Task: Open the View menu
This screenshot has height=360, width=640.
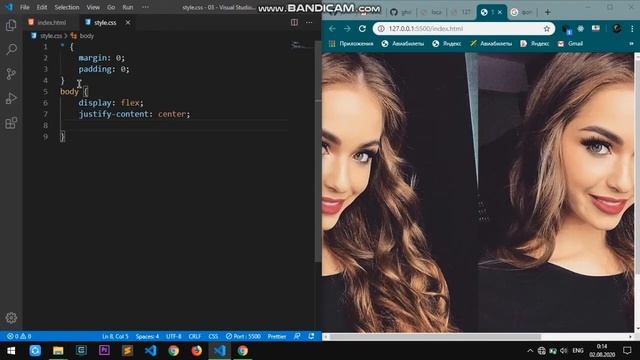Action: 93,7
